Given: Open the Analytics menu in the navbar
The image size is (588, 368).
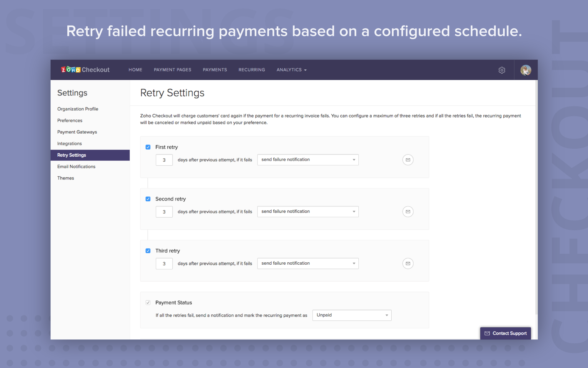Looking at the screenshot, I should point(291,70).
